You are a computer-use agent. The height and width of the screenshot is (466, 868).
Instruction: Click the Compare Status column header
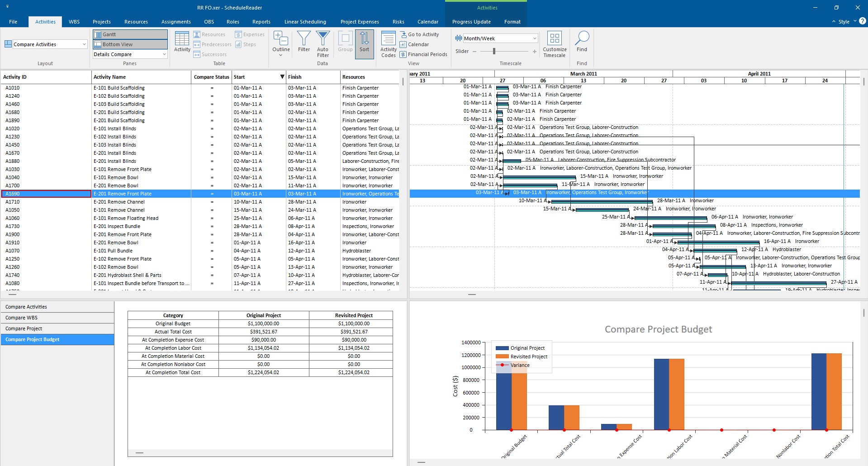click(x=211, y=77)
